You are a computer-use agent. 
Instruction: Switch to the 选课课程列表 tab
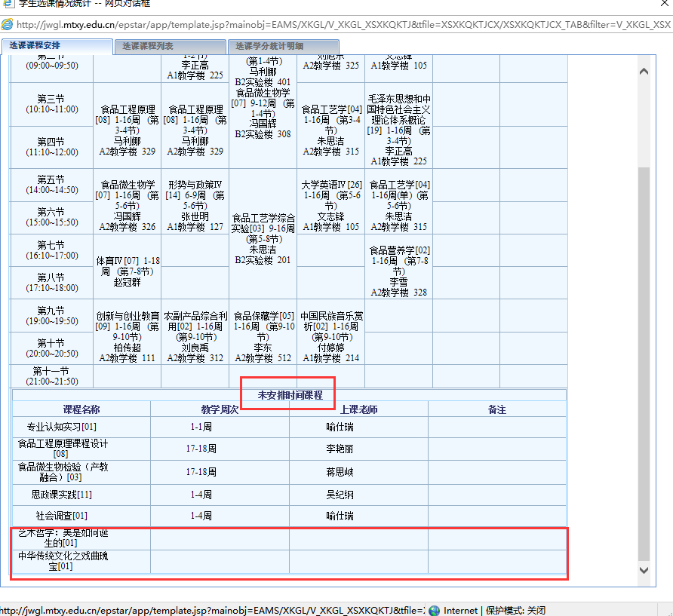click(170, 47)
